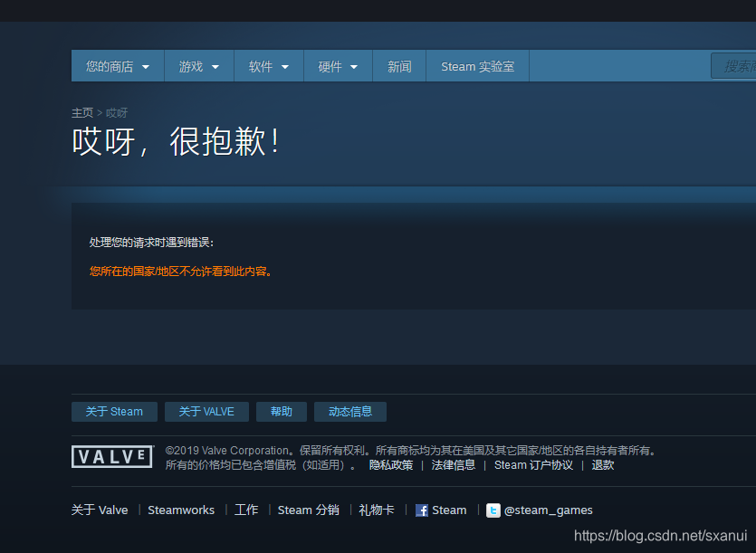Go to the 新闻 tab
This screenshot has height=553, width=756.
pyautogui.click(x=399, y=66)
